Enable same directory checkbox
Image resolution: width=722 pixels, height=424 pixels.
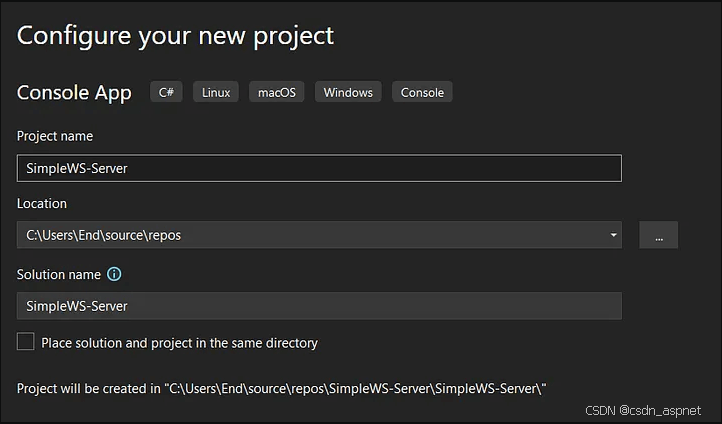click(26, 342)
